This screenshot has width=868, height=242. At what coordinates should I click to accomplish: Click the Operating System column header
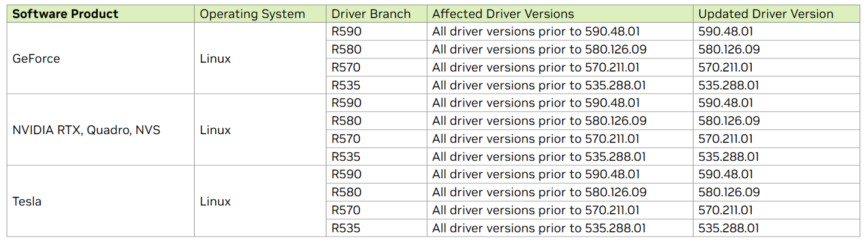[x=253, y=14]
